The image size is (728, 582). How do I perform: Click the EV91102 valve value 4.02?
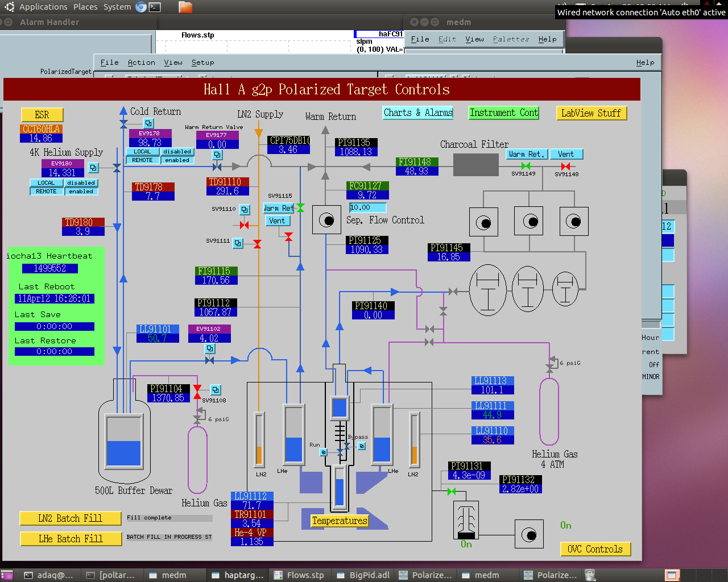[x=209, y=338]
